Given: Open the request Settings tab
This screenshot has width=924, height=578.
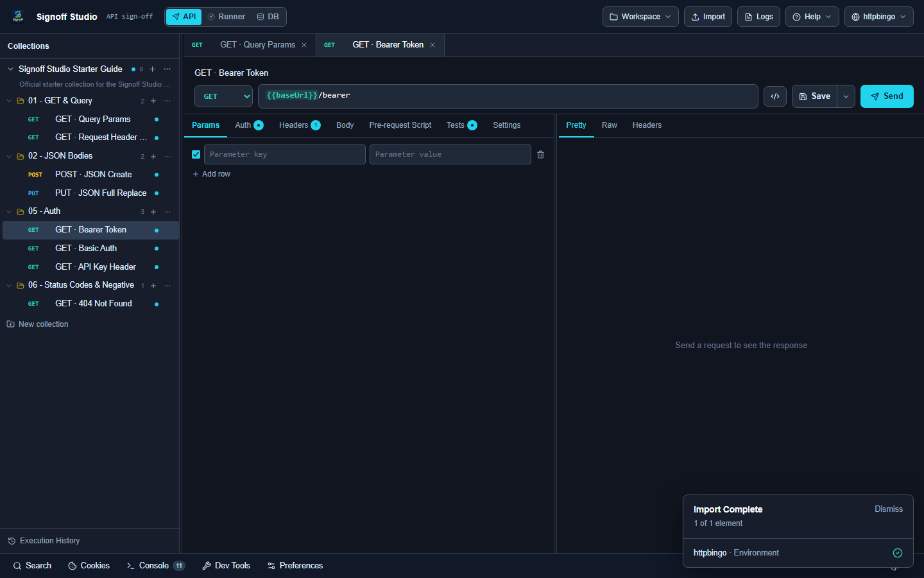Looking at the screenshot, I should (506, 125).
